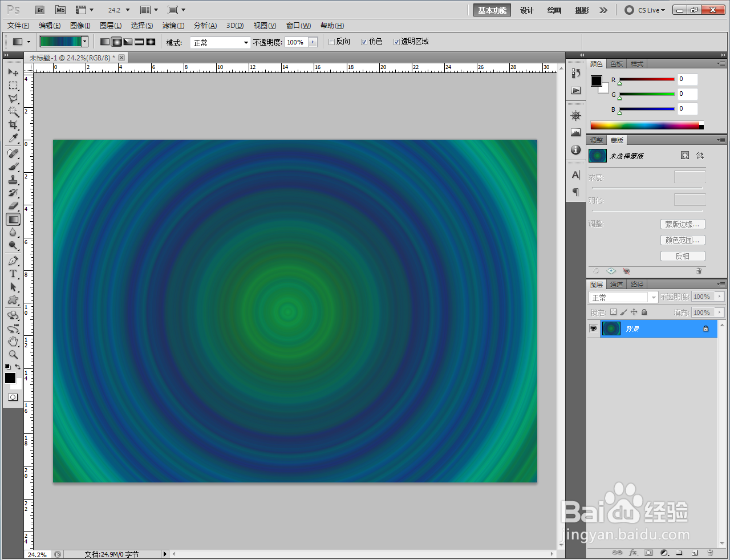Open the Actions panel play icon

(x=576, y=91)
